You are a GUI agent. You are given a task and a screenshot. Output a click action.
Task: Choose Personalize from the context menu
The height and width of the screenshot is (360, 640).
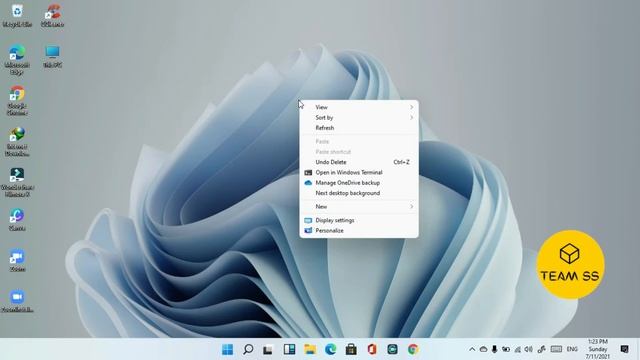pos(359,231)
